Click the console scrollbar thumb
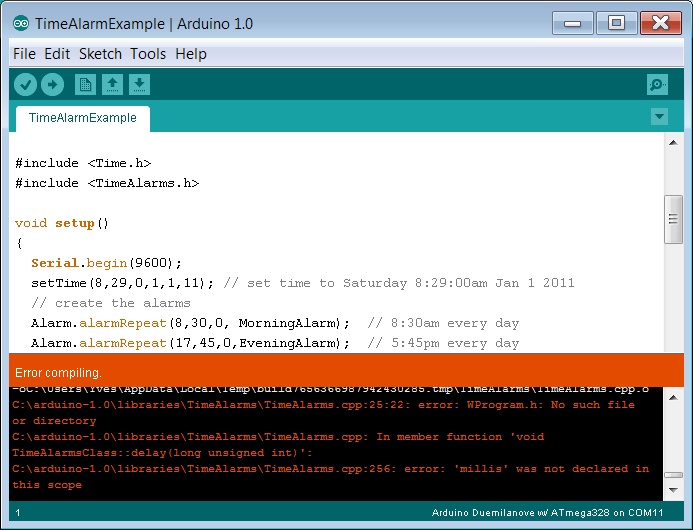Viewport: 693px width, 530px height. pyautogui.click(x=673, y=475)
